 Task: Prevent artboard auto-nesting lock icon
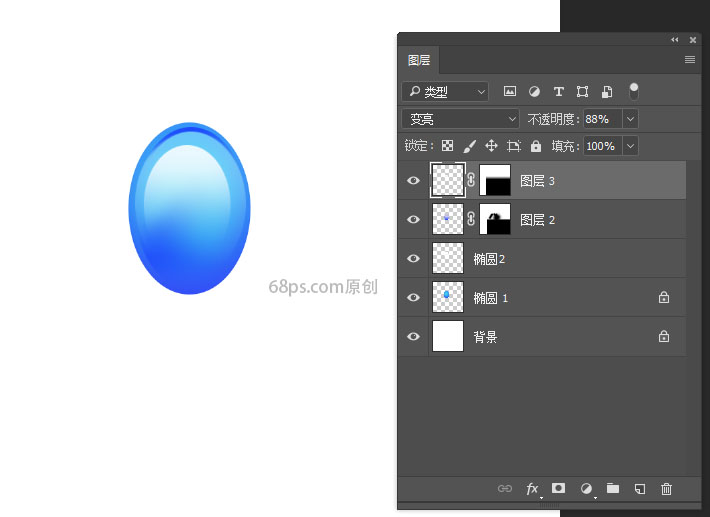(513, 146)
